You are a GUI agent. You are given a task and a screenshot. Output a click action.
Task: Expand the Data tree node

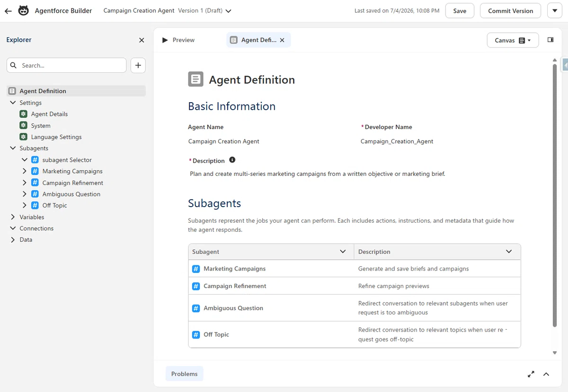coord(13,240)
